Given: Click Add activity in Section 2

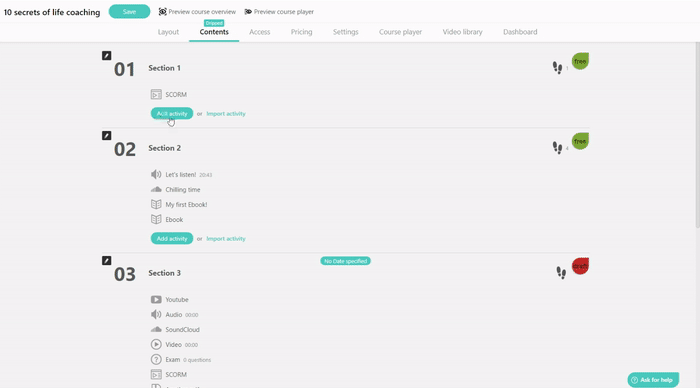Looking at the screenshot, I should [172, 238].
